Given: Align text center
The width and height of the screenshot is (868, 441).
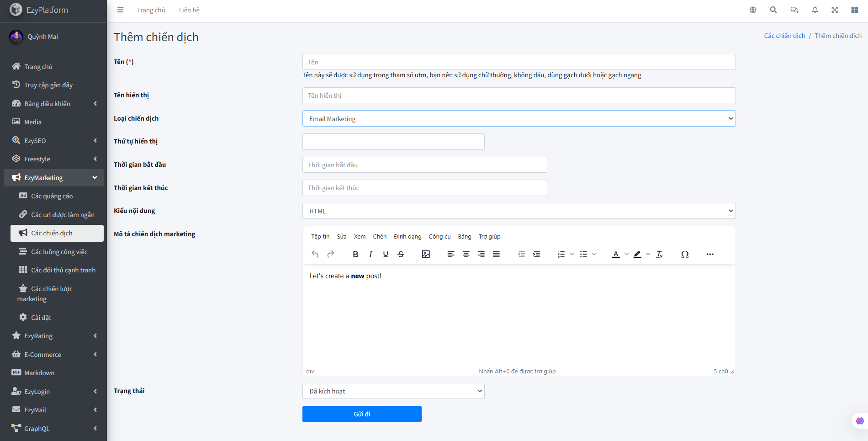Looking at the screenshot, I should [466, 254].
